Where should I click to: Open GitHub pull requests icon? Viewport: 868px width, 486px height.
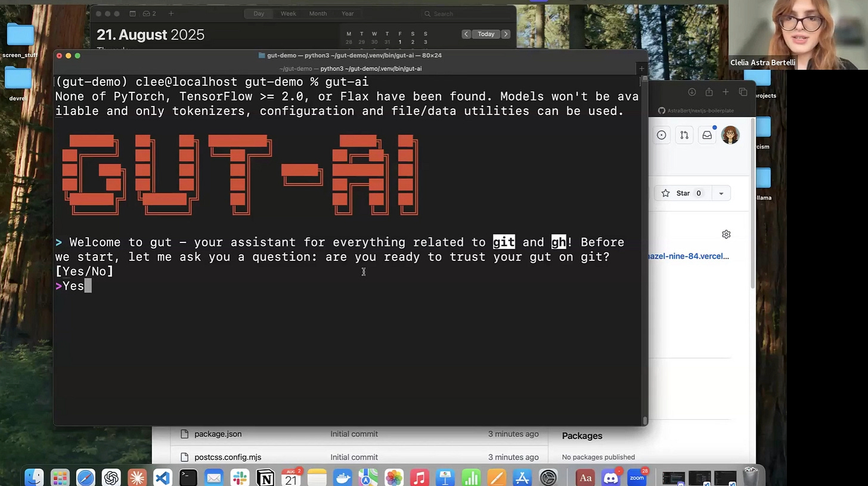(684, 135)
